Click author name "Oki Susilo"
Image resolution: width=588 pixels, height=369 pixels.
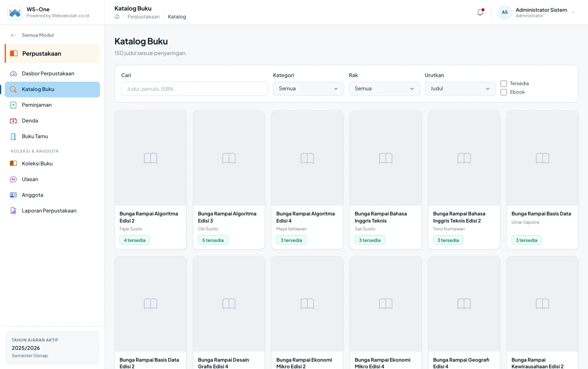click(x=208, y=229)
